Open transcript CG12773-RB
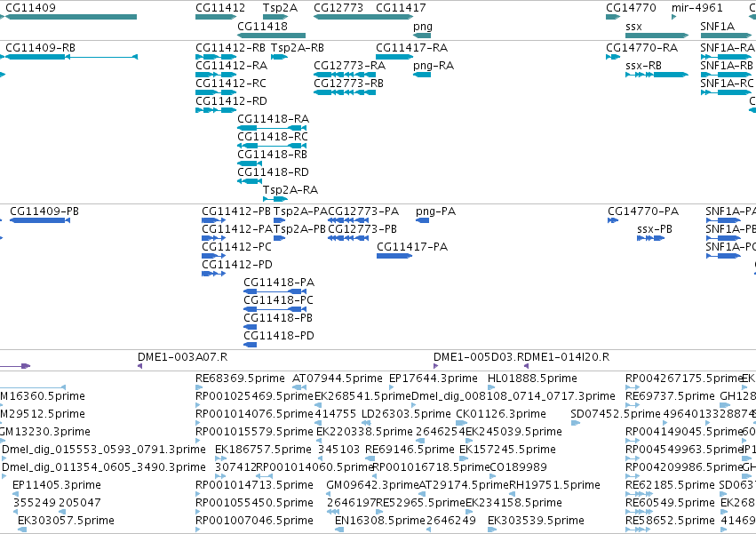Image resolution: width=756 pixels, height=534 pixels. [x=348, y=84]
